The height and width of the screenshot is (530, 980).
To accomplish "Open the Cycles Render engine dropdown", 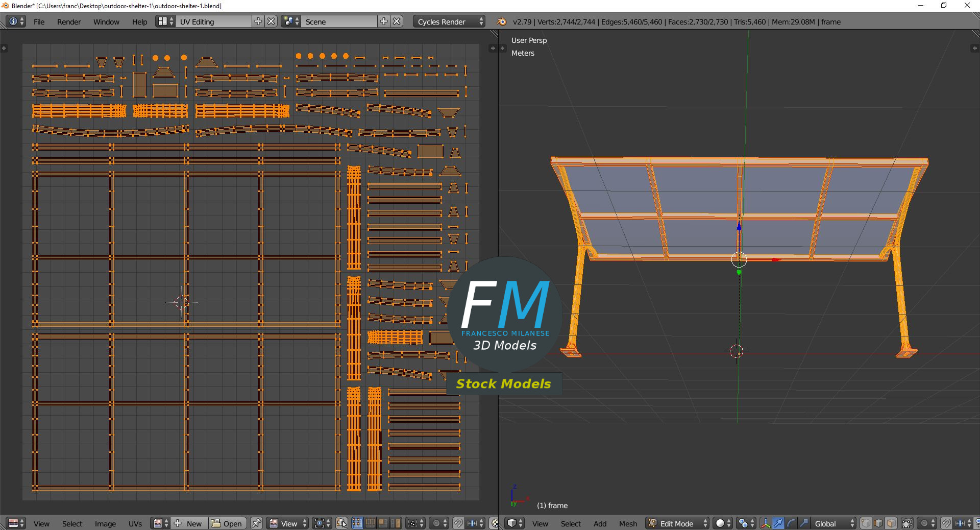I will [x=449, y=21].
